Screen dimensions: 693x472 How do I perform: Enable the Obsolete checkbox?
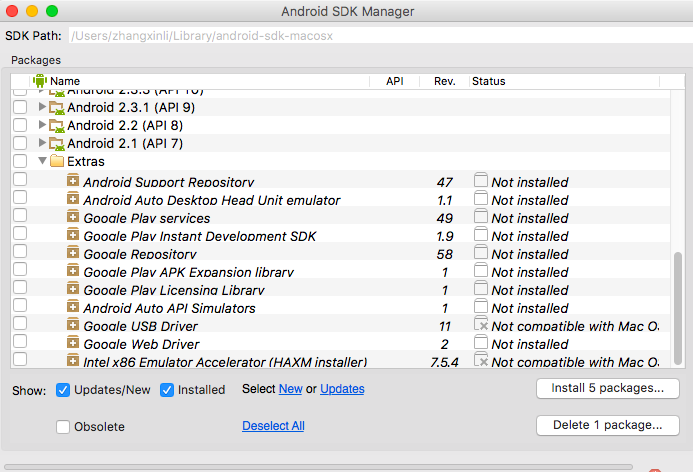[63, 427]
